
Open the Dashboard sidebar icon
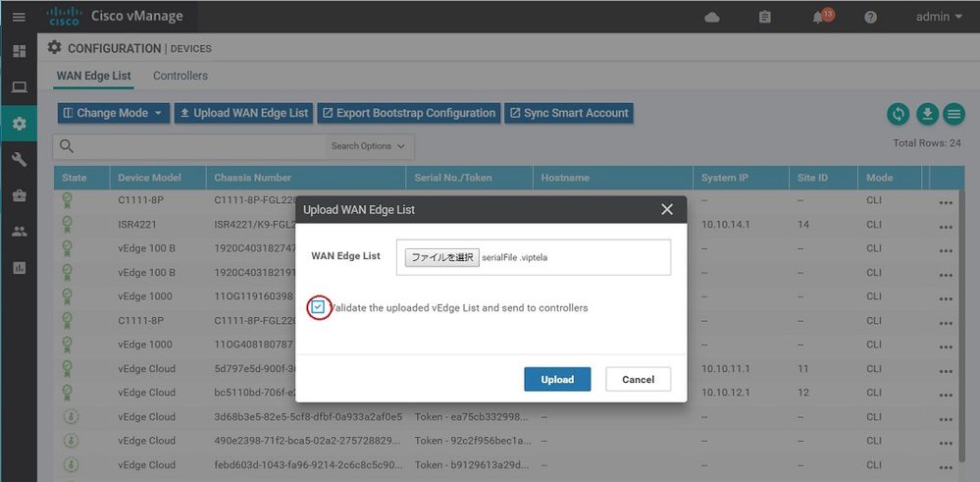pyautogui.click(x=20, y=51)
